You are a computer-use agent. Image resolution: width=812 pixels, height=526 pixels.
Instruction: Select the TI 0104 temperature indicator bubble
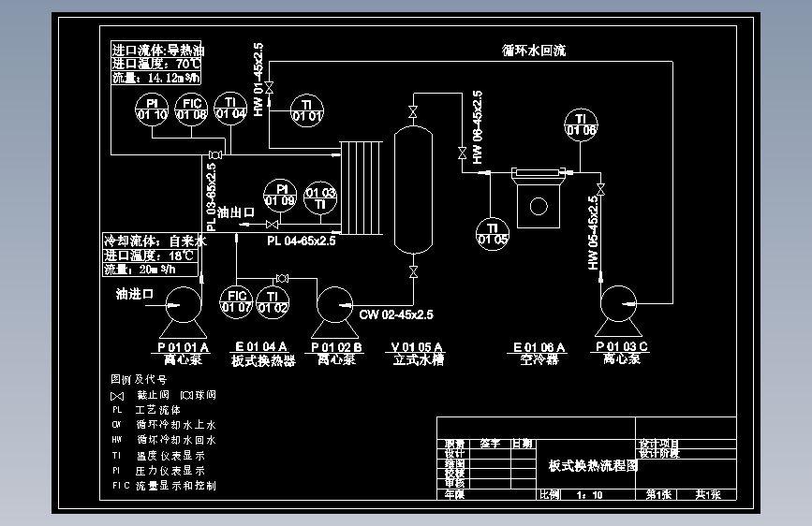click(230, 109)
